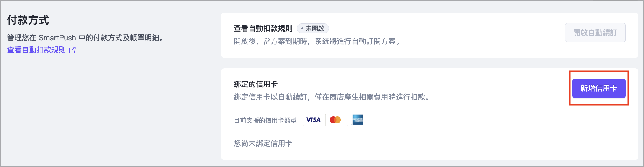Click the 管理您在 SmartPush description text

(85, 38)
